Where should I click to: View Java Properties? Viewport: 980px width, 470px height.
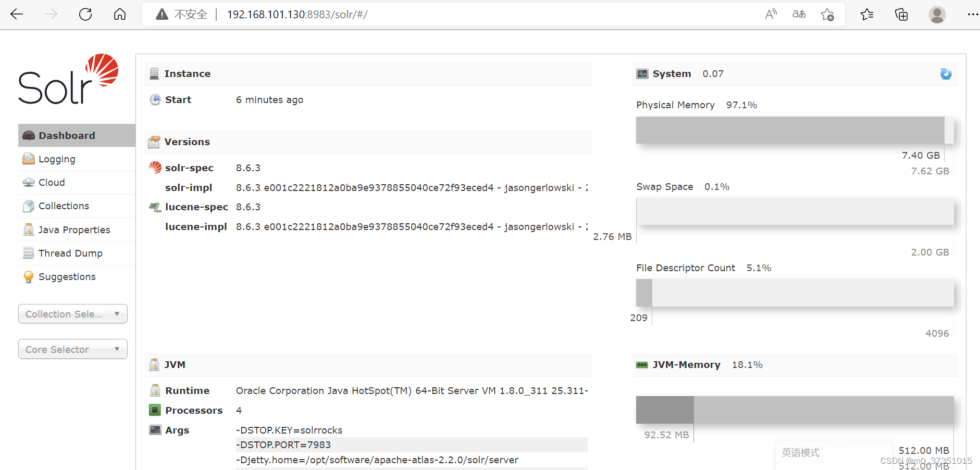tap(74, 229)
